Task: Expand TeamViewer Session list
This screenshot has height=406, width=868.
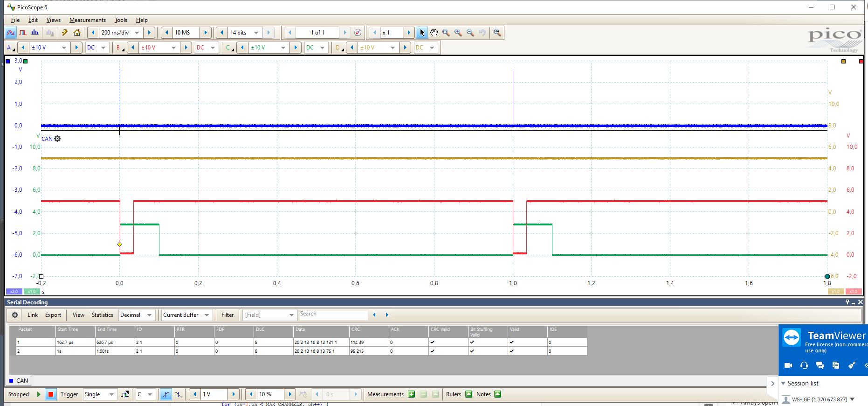Action: [783, 384]
